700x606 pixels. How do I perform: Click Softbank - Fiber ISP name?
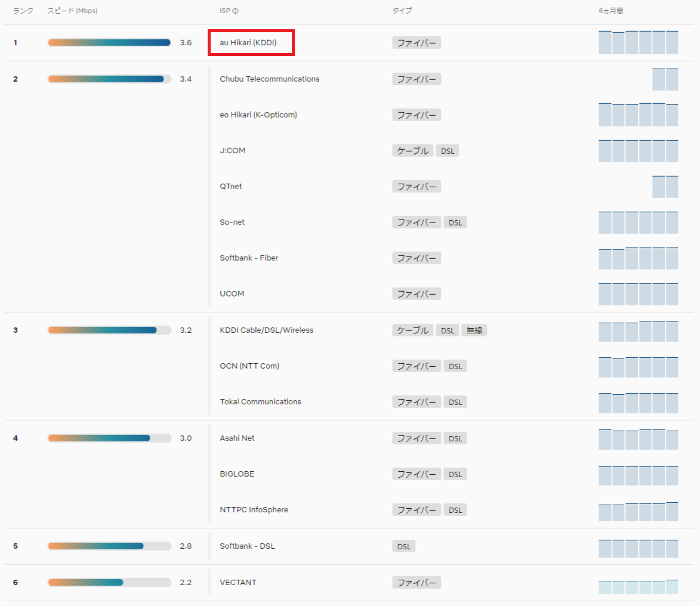pos(249,258)
